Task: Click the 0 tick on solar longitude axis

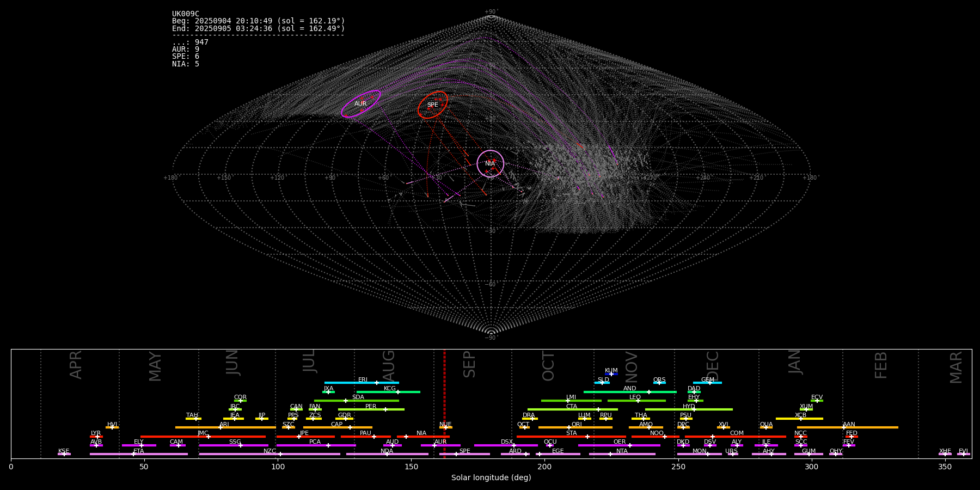Action: (11, 467)
